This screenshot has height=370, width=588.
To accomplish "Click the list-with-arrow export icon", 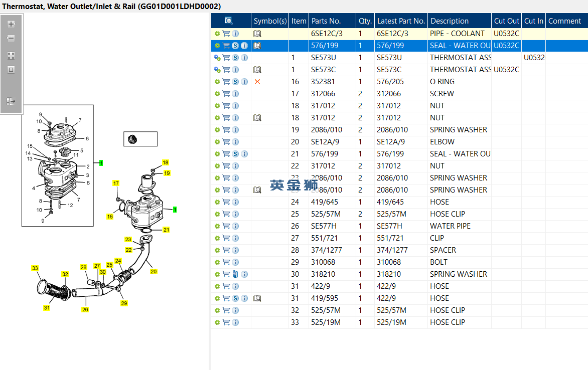I will pyautogui.click(x=11, y=101).
